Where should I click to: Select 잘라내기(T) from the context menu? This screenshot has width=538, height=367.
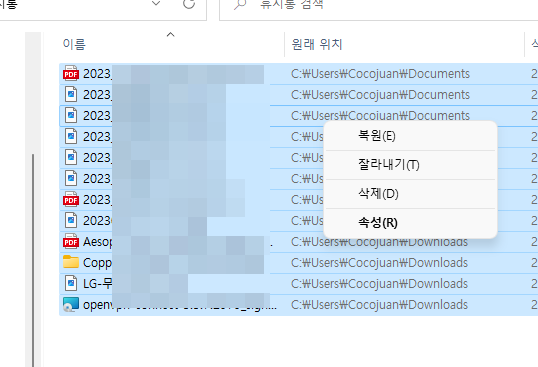[411, 165]
